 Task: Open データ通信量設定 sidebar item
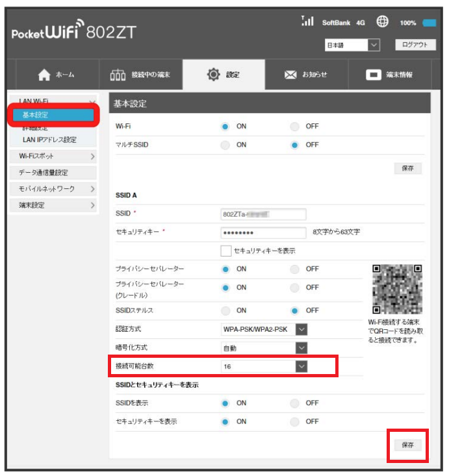pyautogui.click(x=53, y=173)
